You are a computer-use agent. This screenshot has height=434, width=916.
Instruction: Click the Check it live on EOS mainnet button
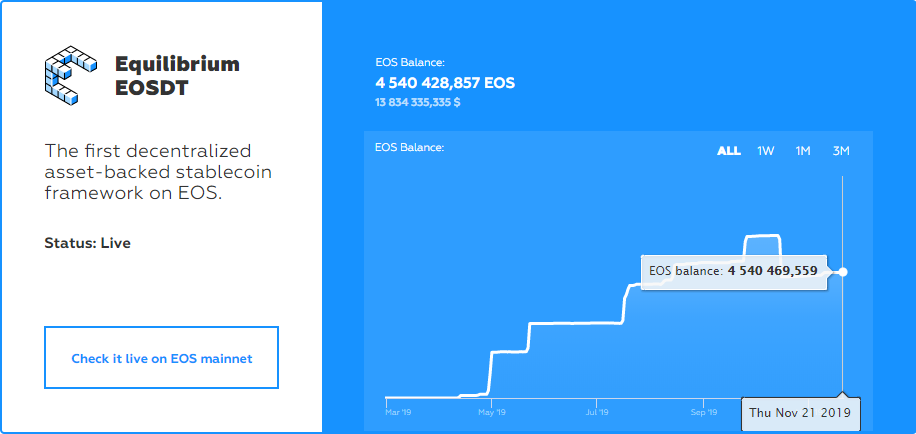click(161, 358)
